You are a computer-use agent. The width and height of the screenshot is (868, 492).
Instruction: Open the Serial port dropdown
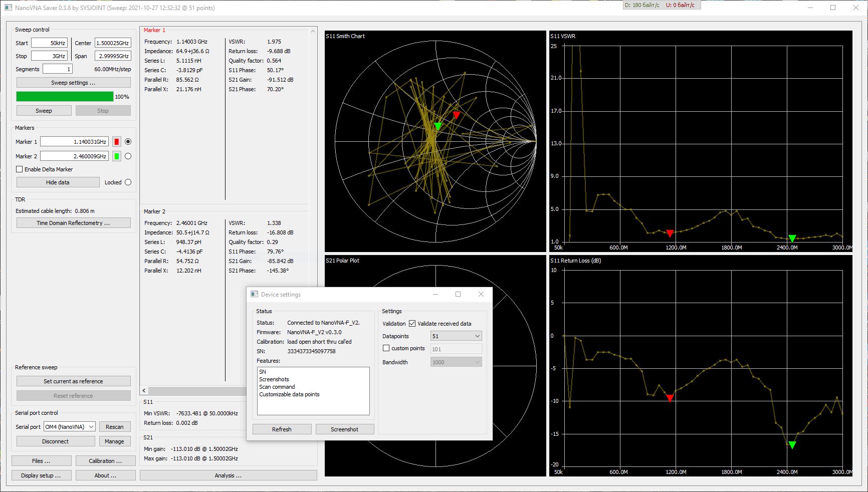click(x=69, y=427)
